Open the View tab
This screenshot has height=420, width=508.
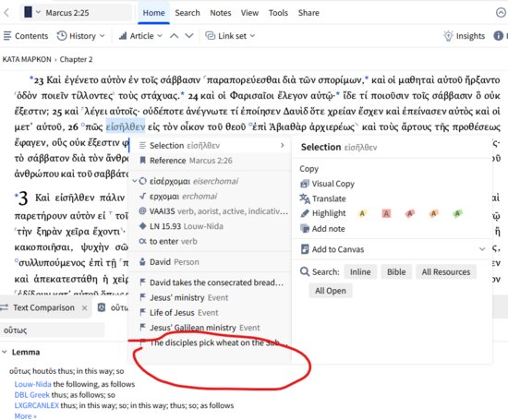(249, 13)
